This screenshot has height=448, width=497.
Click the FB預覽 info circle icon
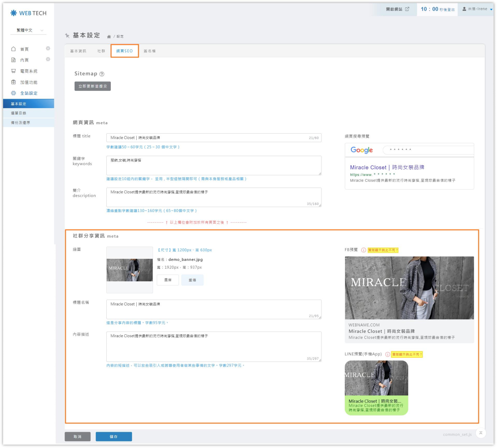[x=363, y=250]
